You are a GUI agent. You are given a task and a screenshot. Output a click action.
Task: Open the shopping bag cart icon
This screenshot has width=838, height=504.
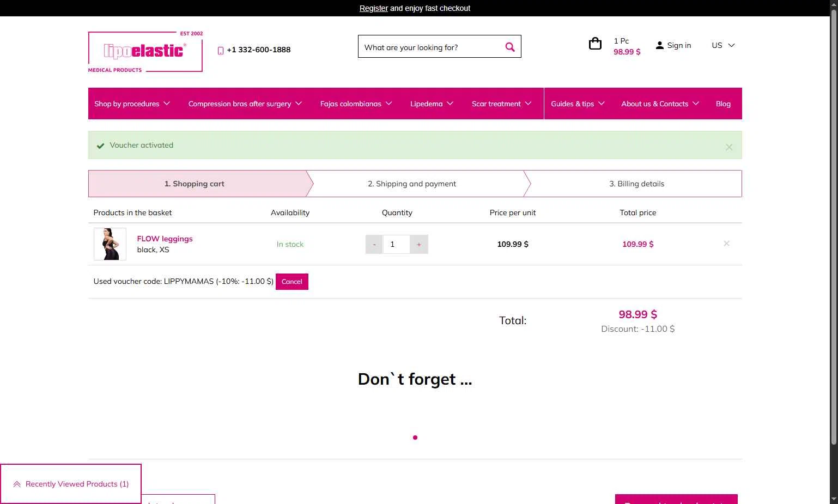(x=595, y=44)
